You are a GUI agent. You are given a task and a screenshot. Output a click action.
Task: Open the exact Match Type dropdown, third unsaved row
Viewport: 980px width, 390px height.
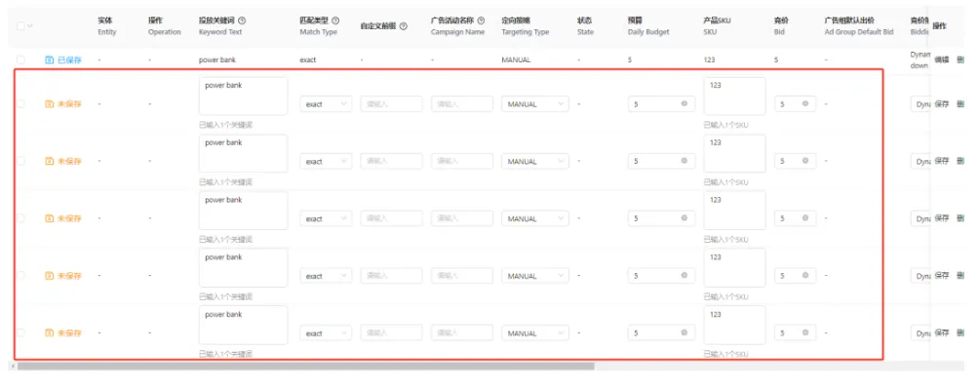pos(326,218)
